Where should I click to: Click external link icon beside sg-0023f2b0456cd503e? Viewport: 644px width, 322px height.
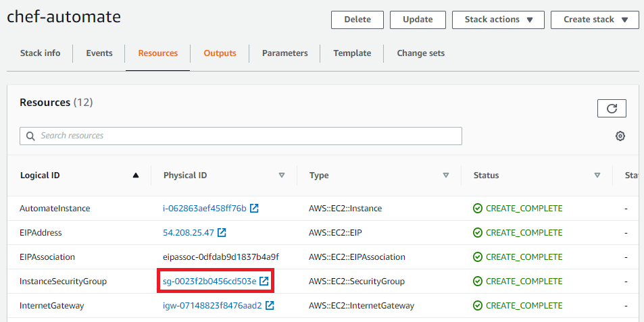pos(264,281)
